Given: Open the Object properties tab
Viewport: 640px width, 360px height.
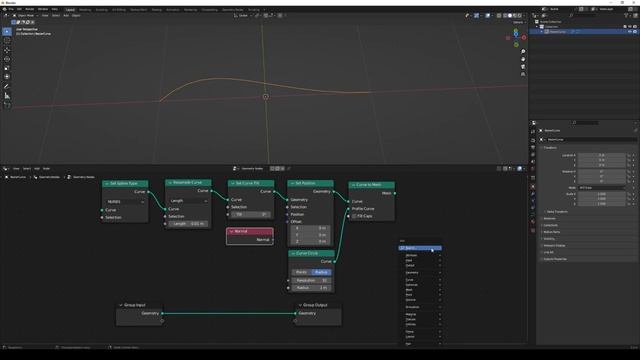Looking at the screenshot, I should pyautogui.click(x=533, y=187).
